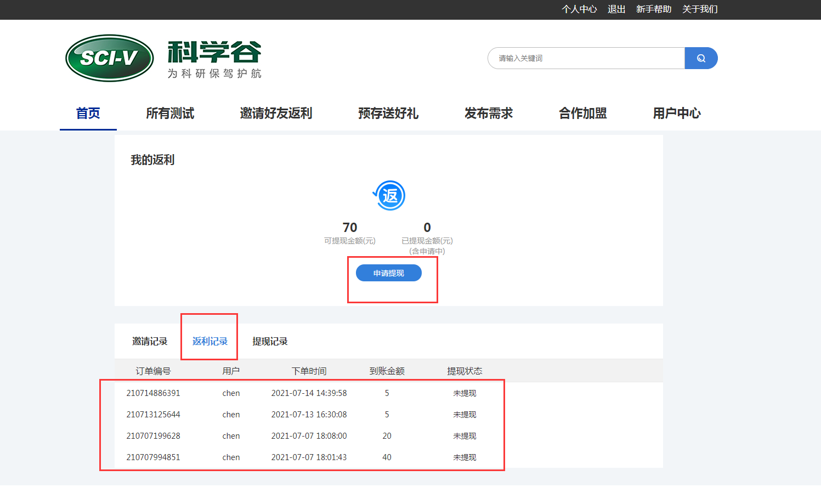Image resolution: width=821 pixels, height=504 pixels.
Task: Click user chen for order 210714886391
Action: [231, 393]
